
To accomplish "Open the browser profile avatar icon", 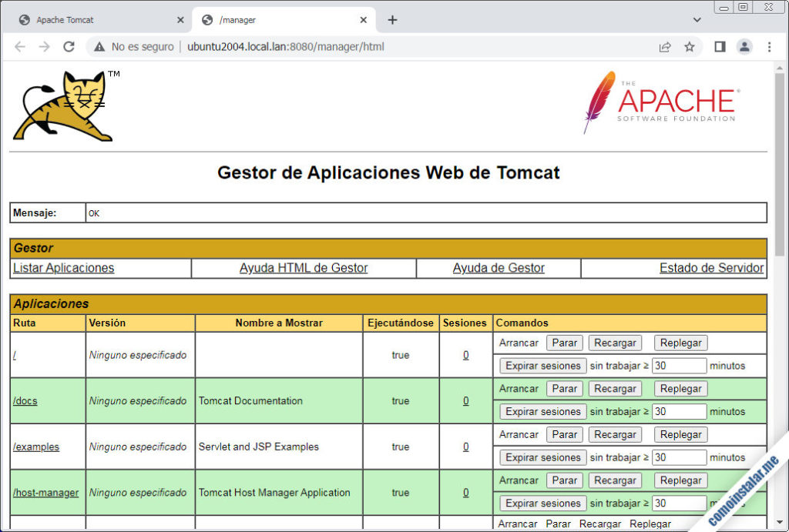I will click(744, 46).
